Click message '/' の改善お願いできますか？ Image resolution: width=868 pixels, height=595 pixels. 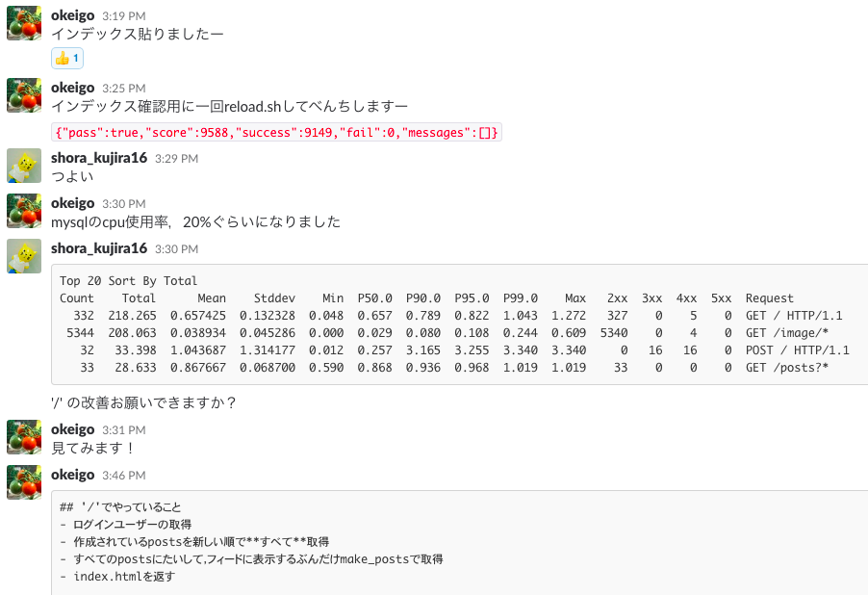pyautogui.click(x=144, y=402)
